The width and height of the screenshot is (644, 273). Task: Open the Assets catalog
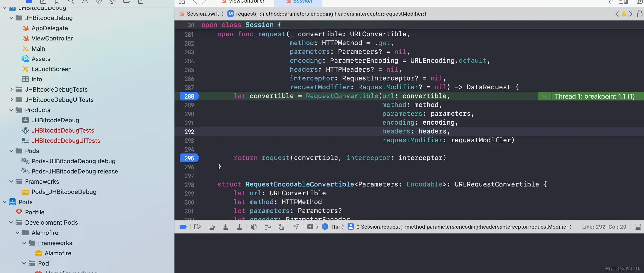click(x=41, y=59)
